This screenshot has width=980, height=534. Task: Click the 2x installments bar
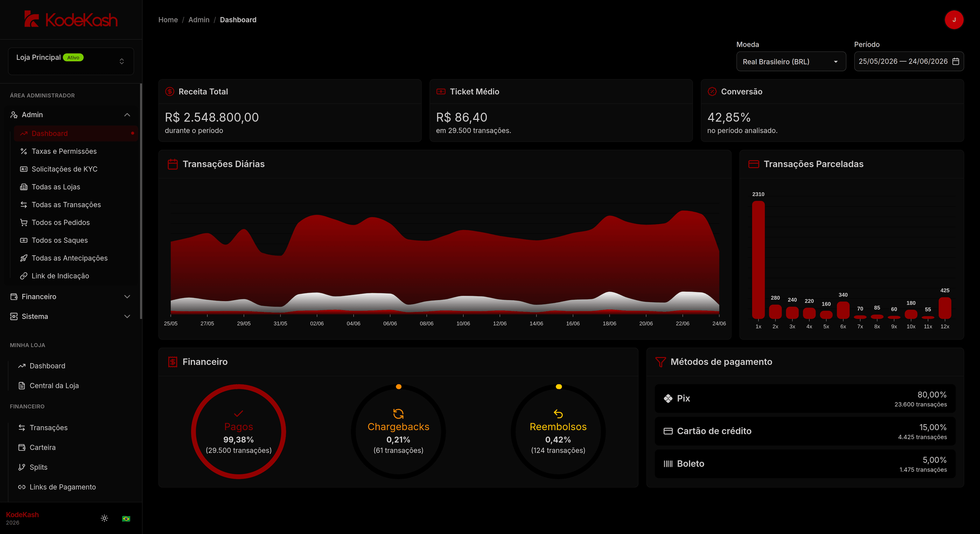(775, 312)
